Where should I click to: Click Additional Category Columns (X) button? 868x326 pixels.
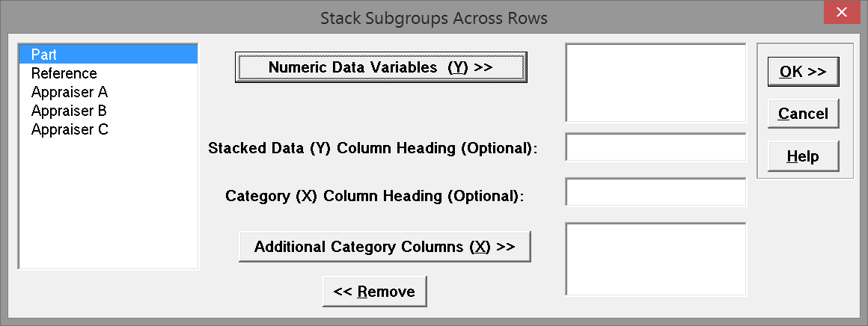(385, 247)
